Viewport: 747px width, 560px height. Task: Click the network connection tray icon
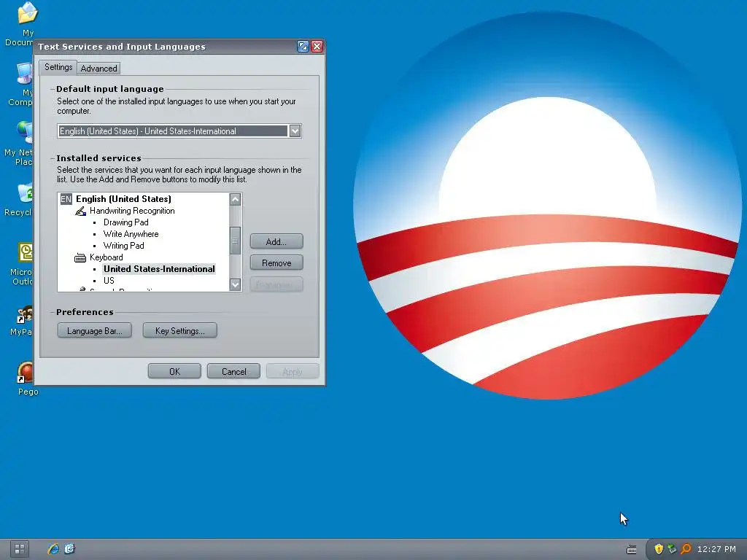[x=672, y=549]
